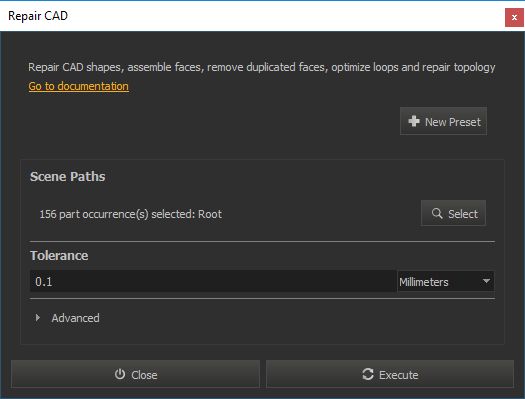The height and width of the screenshot is (399, 525).
Task: Click the plus icon for New Preset
Action: [x=414, y=121]
